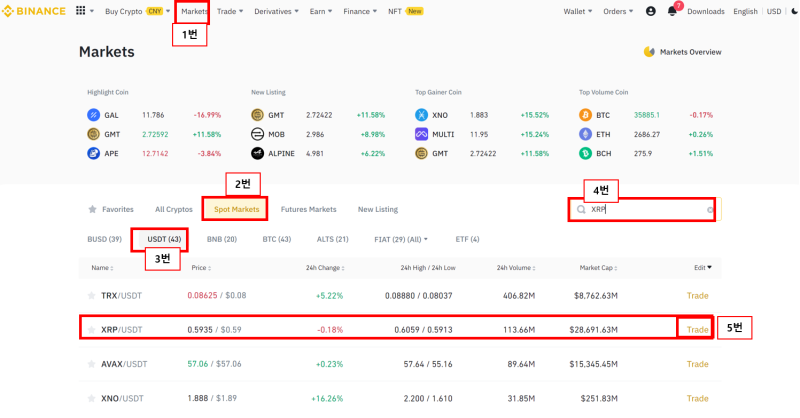This screenshot has width=800, height=418.
Task: Switch to Spot Markets tab
Action: [x=236, y=209]
